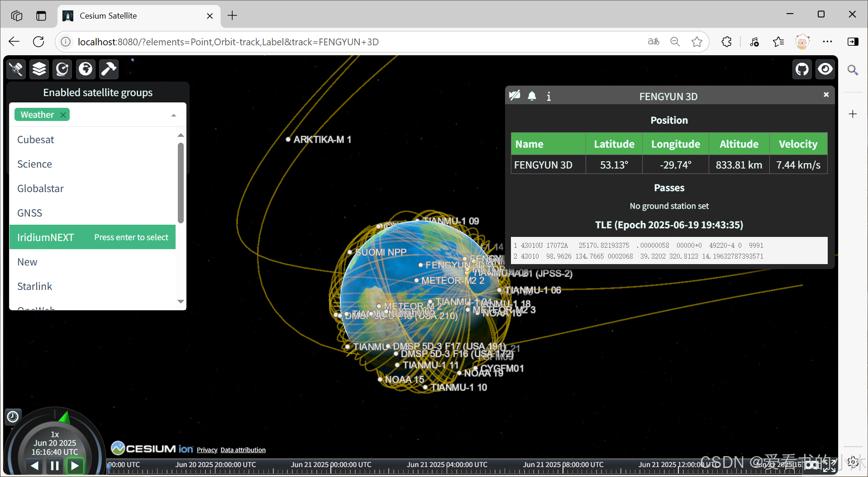
Task: Choose GNSS in the groups list
Action: tap(92, 213)
